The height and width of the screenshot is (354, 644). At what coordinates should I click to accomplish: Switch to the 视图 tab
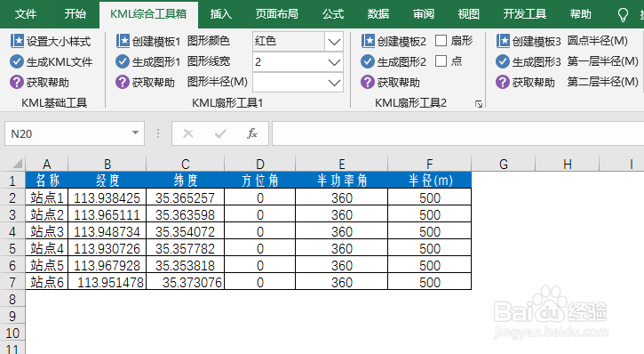[x=469, y=14]
